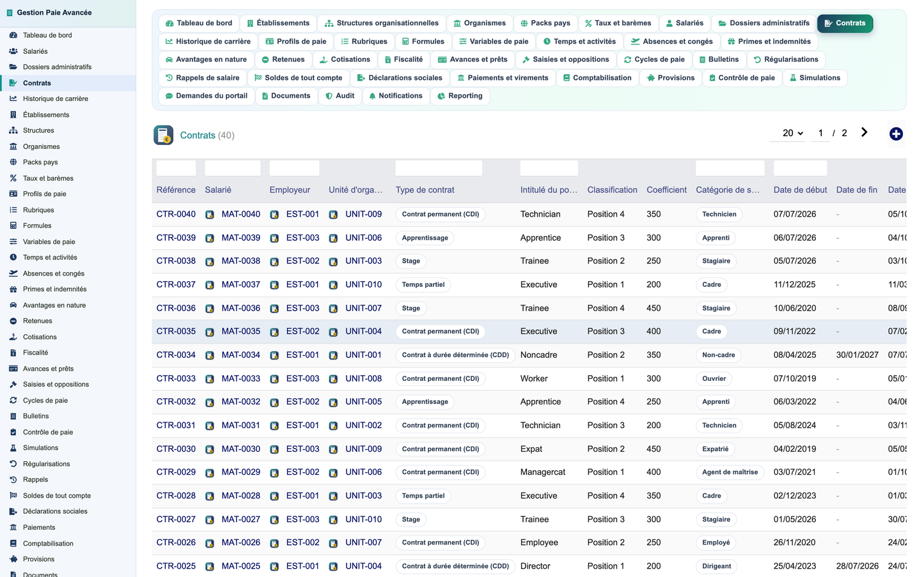Screen dimensions: 924x577
Task: Open Structures in the sidebar
Action: point(68,130)
